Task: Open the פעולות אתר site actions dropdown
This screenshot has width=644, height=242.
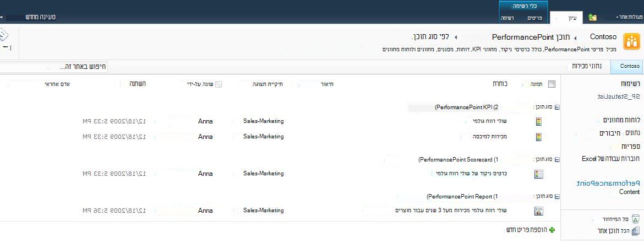Action: tap(630, 17)
